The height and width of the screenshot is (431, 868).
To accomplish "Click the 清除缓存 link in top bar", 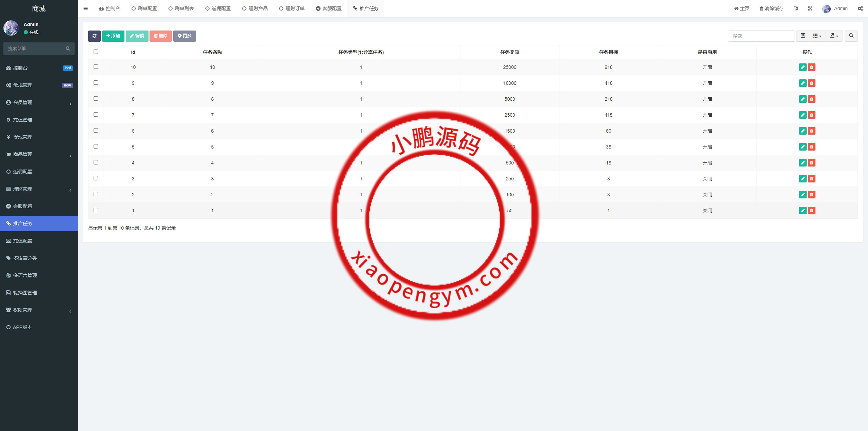I will (x=771, y=8).
